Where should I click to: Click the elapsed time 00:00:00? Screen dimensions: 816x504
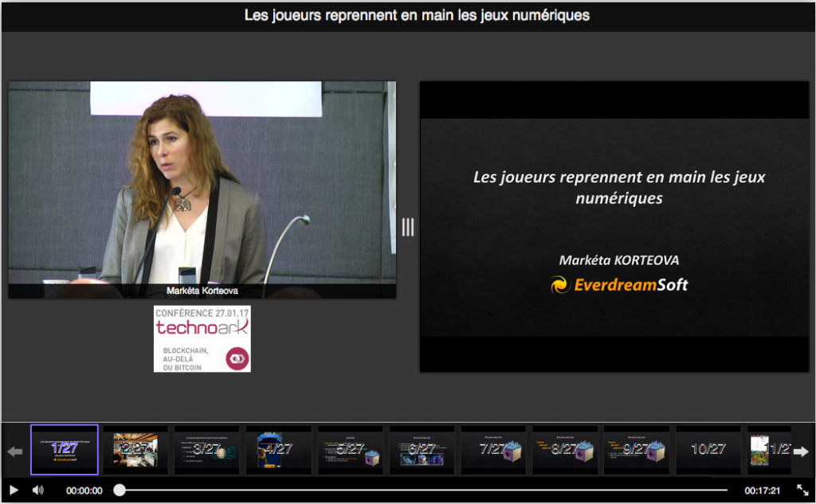point(84,490)
